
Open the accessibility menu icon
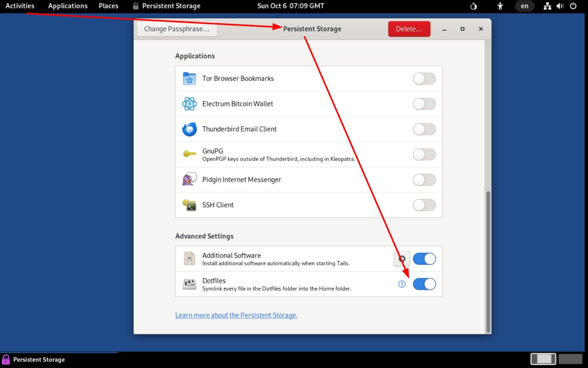(x=500, y=6)
